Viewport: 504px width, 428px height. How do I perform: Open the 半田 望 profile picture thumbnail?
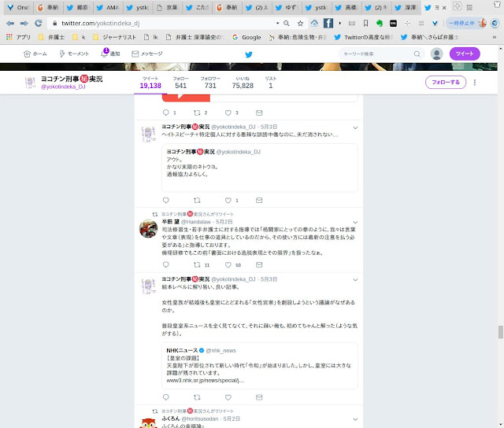point(148,229)
